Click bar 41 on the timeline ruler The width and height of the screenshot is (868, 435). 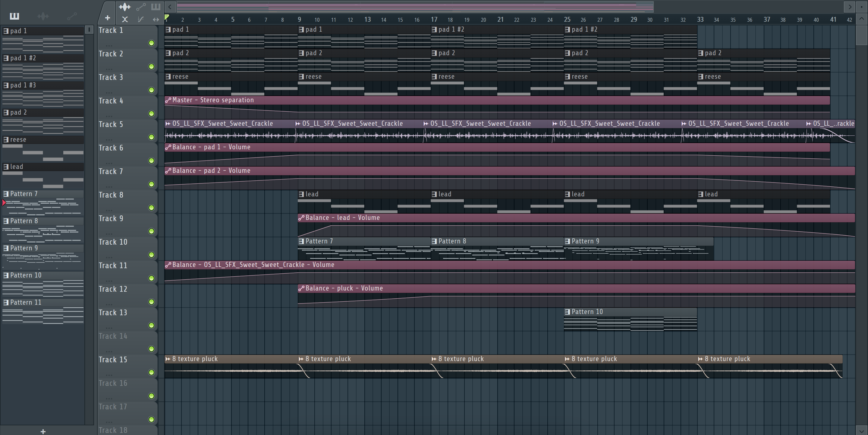(833, 20)
